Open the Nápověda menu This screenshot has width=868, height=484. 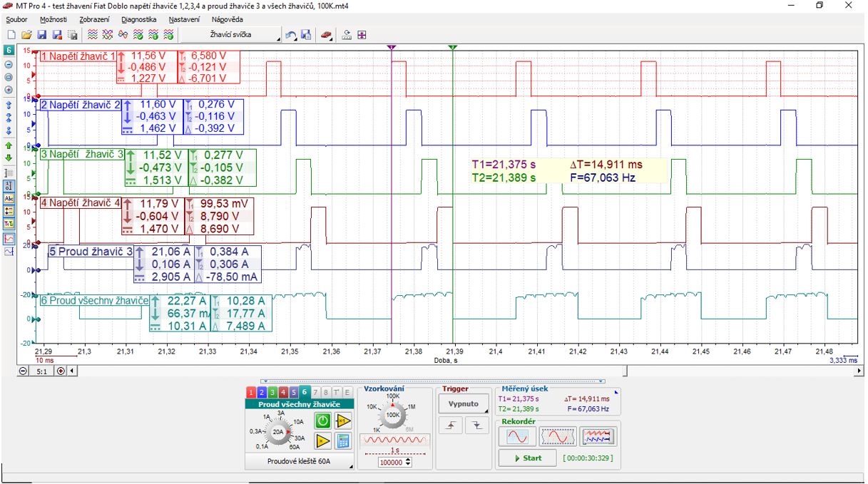pyautogui.click(x=228, y=19)
